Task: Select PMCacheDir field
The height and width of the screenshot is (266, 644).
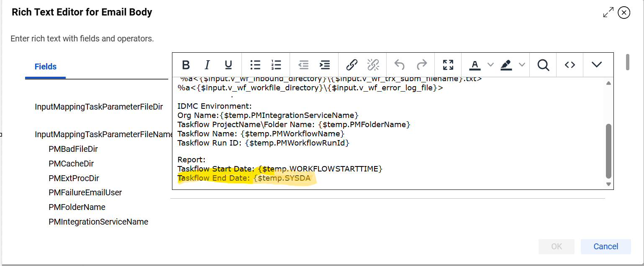Action: pos(71,164)
